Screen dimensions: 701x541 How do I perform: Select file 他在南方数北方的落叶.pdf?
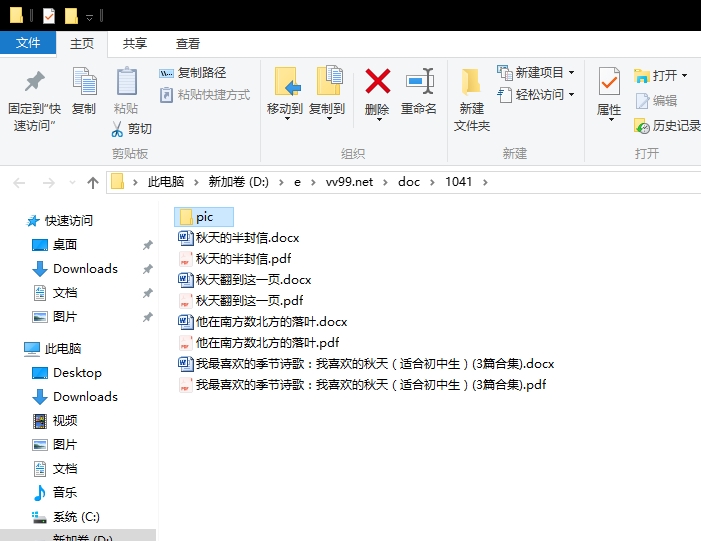coord(259,343)
